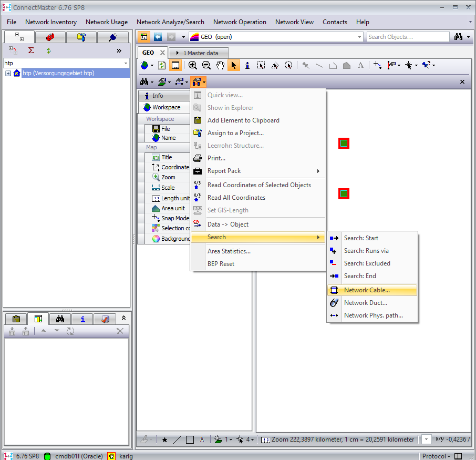Click the binoculars search icon in the GEO toolbar
Screen dimensions: 476x460
coord(144,82)
